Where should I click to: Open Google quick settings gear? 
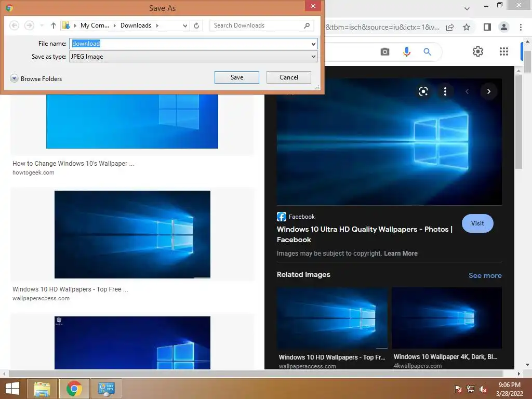pos(478,51)
